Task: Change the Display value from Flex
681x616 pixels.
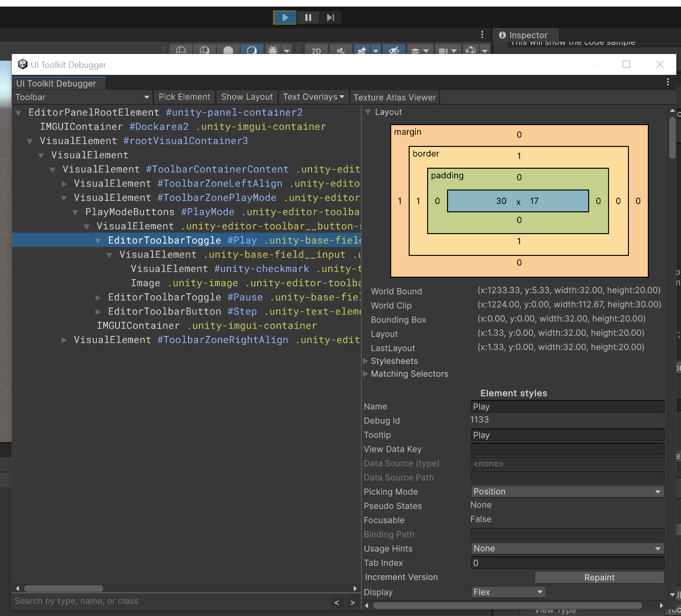Action: click(507, 592)
